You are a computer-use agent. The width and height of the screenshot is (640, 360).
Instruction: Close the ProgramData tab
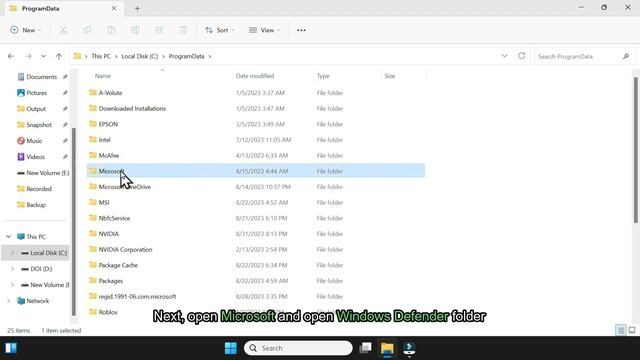click(x=114, y=8)
